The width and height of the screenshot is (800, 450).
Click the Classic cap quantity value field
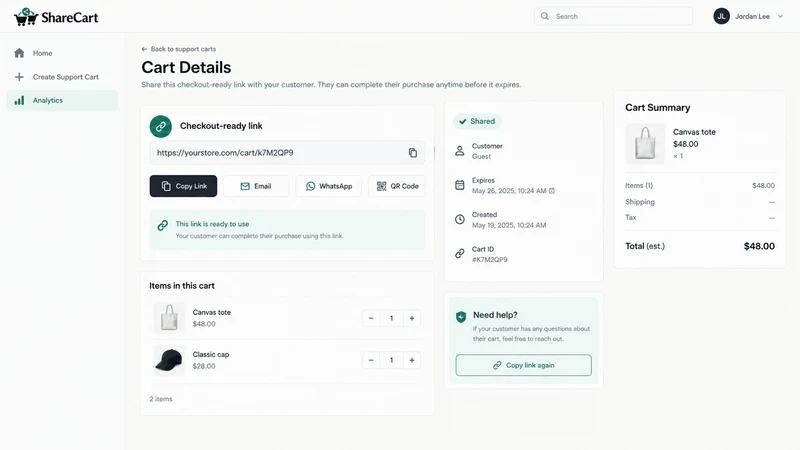click(391, 360)
